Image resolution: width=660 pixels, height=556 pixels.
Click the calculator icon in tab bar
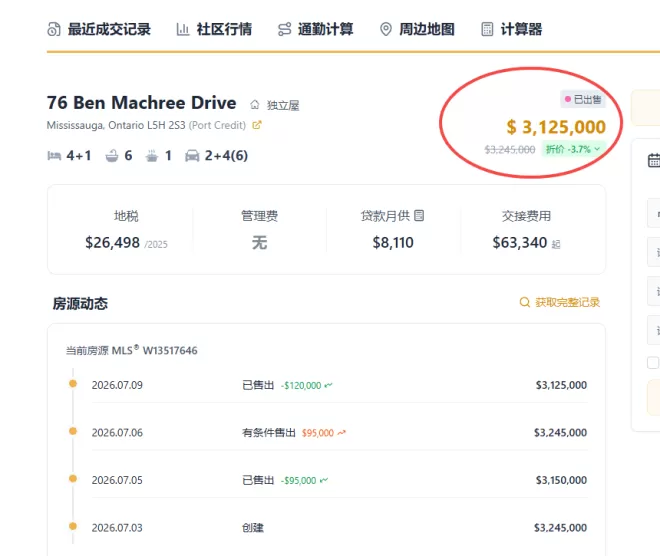click(487, 29)
